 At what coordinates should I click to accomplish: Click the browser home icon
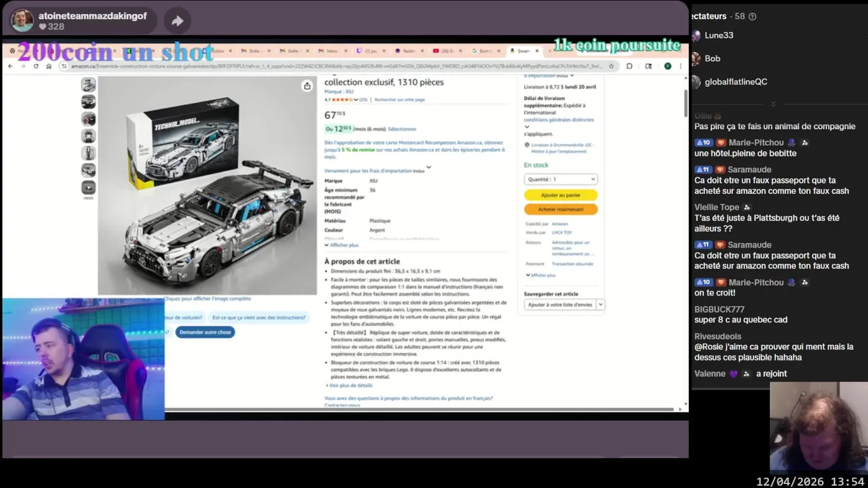[49, 66]
